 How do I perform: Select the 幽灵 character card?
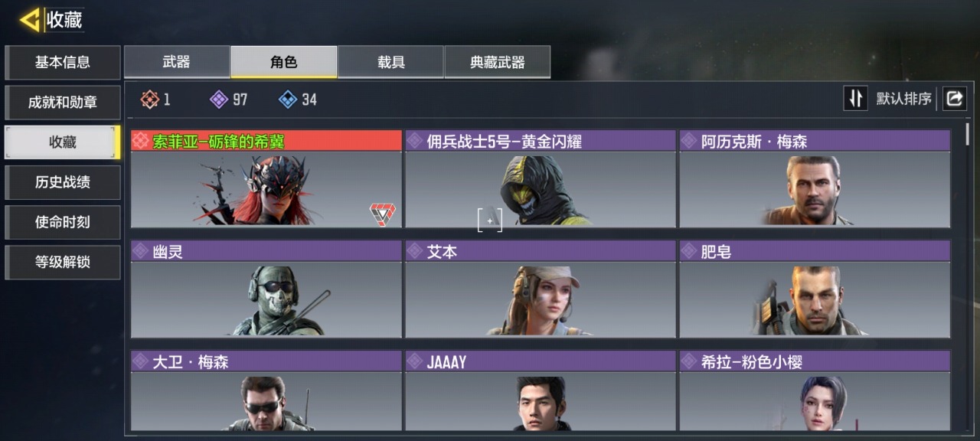(266, 289)
